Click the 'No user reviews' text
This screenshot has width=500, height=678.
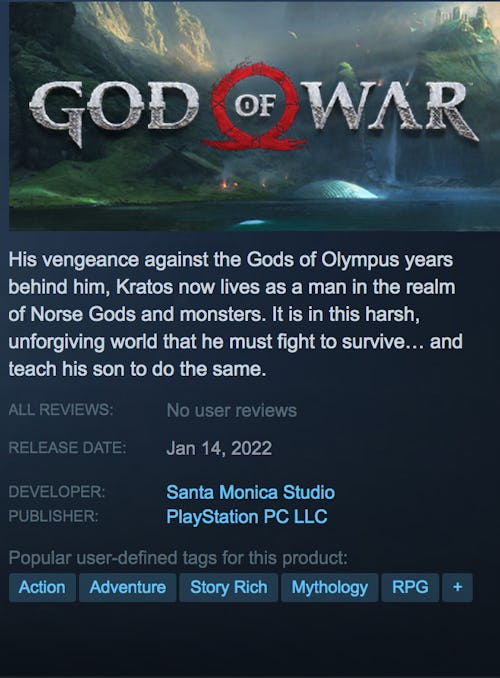click(x=231, y=410)
